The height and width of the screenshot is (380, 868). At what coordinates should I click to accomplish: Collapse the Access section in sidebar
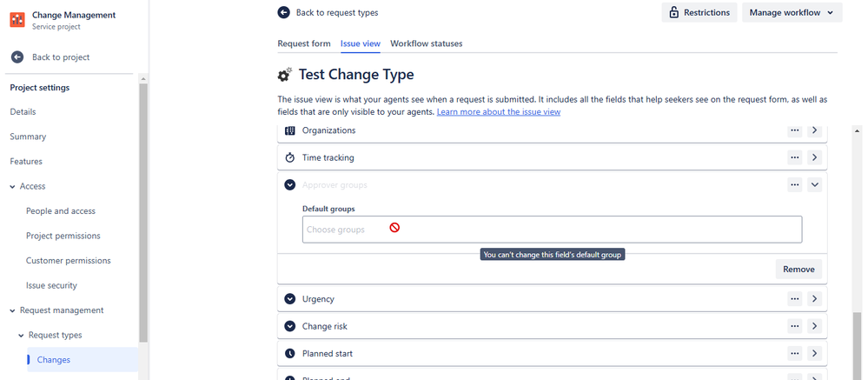(x=13, y=186)
